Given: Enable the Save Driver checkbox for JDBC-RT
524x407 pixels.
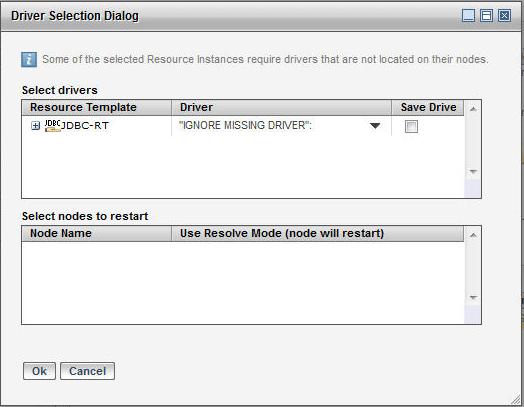Looking at the screenshot, I should coord(411,126).
